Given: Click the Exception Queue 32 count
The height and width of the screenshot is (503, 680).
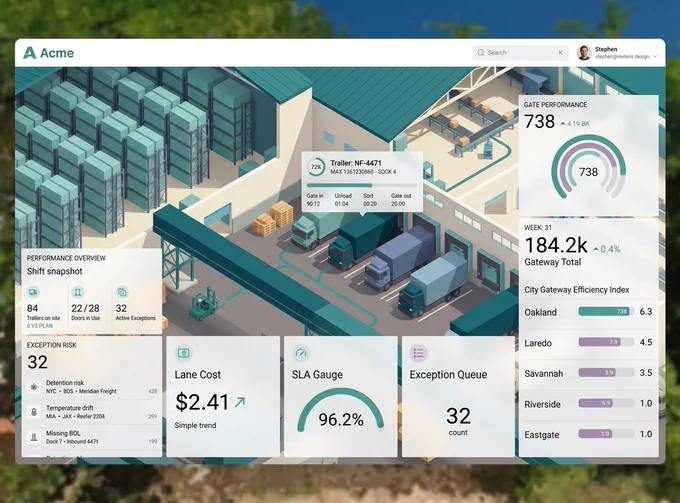Looking at the screenshot, I should click(458, 416).
